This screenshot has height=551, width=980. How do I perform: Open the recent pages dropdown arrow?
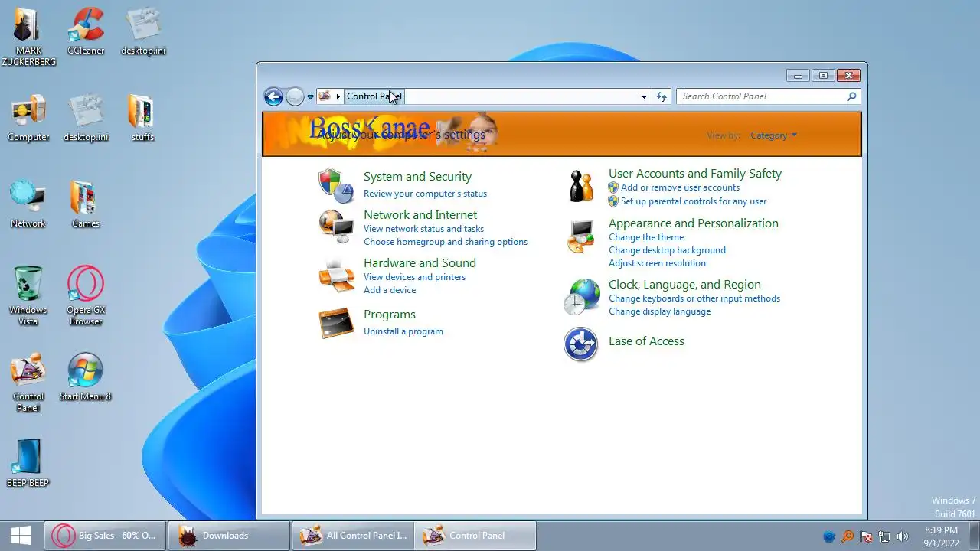click(310, 97)
